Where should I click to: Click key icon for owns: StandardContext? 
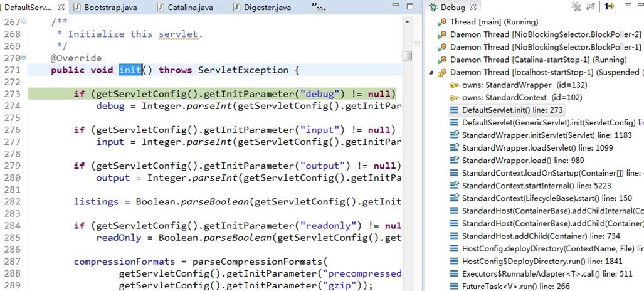click(x=454, y=98)
